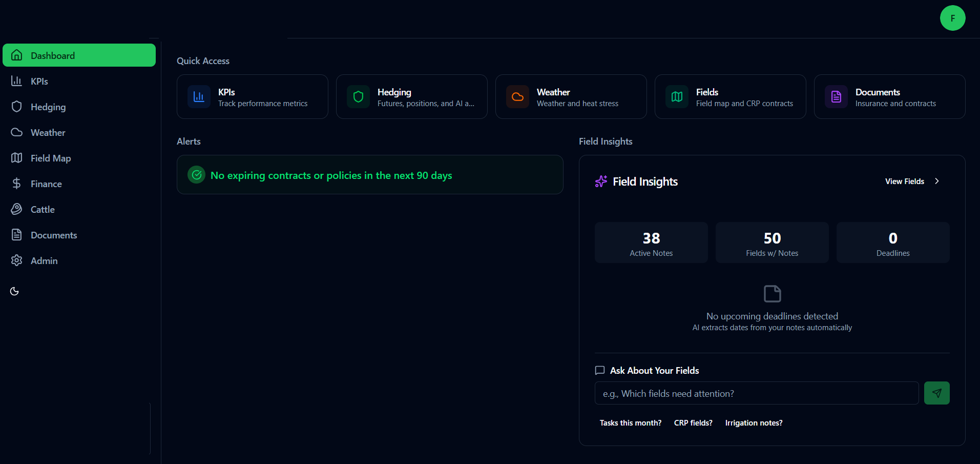Toggle dark mode with the moon icon

pyautogui.click(x=14, y=291)
